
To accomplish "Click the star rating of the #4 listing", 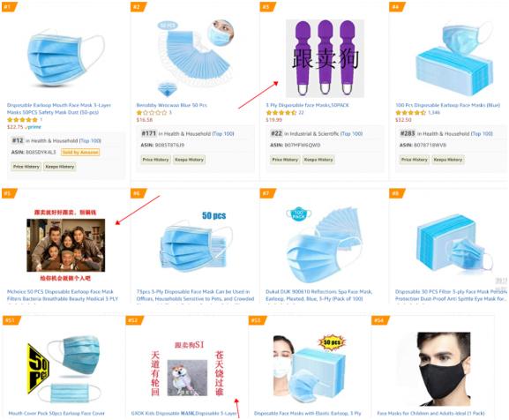I will point(410,113).
